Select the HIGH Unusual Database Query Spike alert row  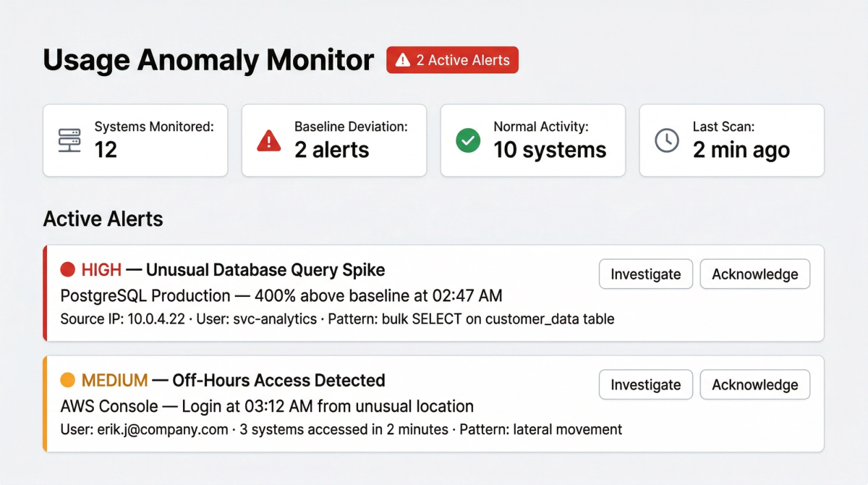tap(325, 293)
